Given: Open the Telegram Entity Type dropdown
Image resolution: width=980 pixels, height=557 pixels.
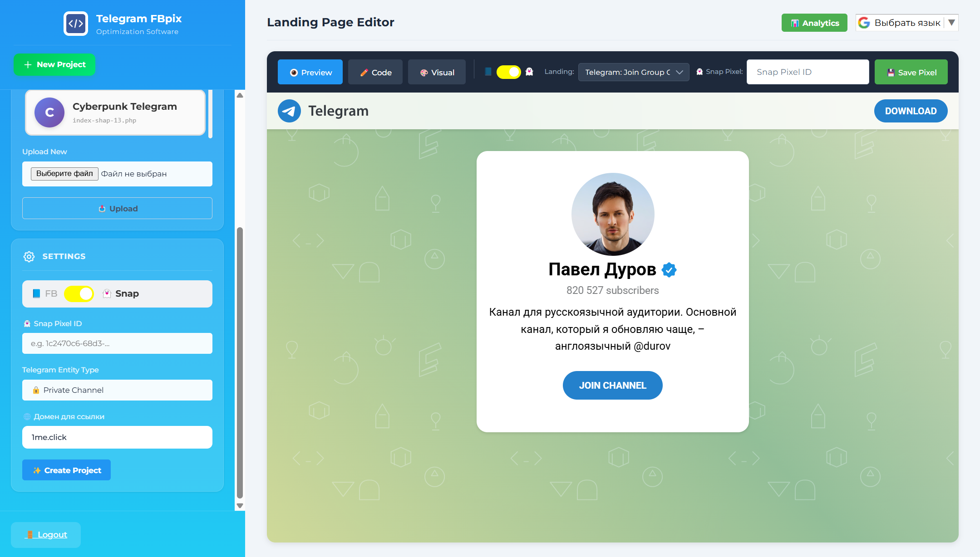Looking at the screenshot, I should click(x=117, y=390).
